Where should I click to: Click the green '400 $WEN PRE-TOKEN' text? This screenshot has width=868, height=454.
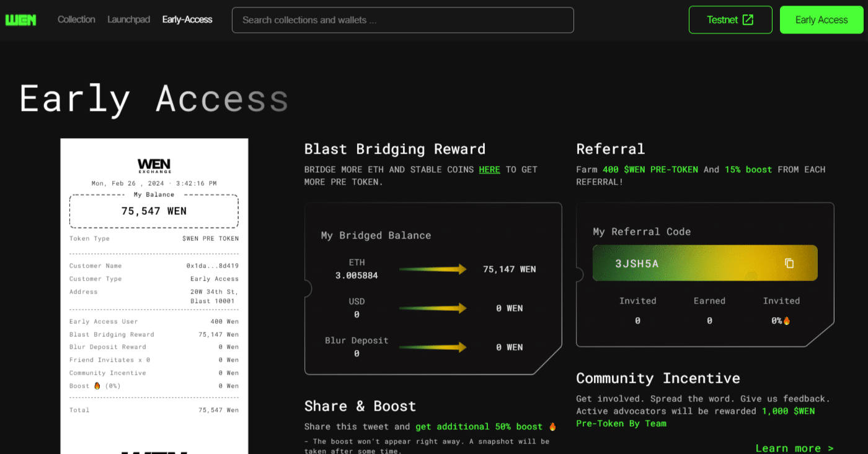(650, 170)
